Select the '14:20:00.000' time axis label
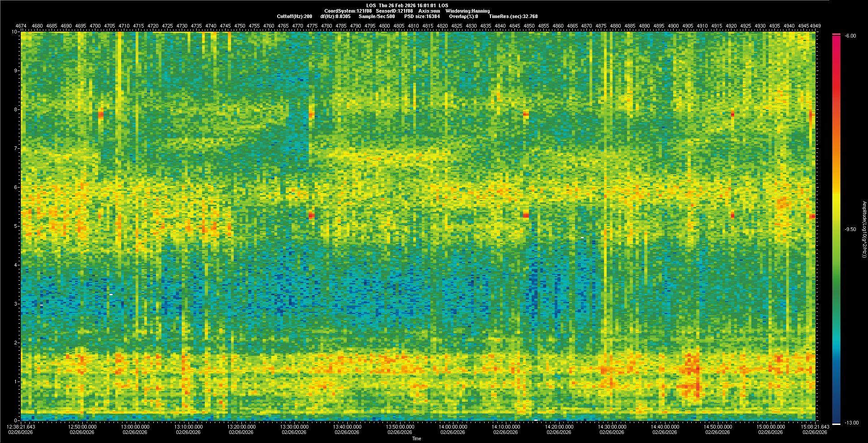 [x=559, y=426]
